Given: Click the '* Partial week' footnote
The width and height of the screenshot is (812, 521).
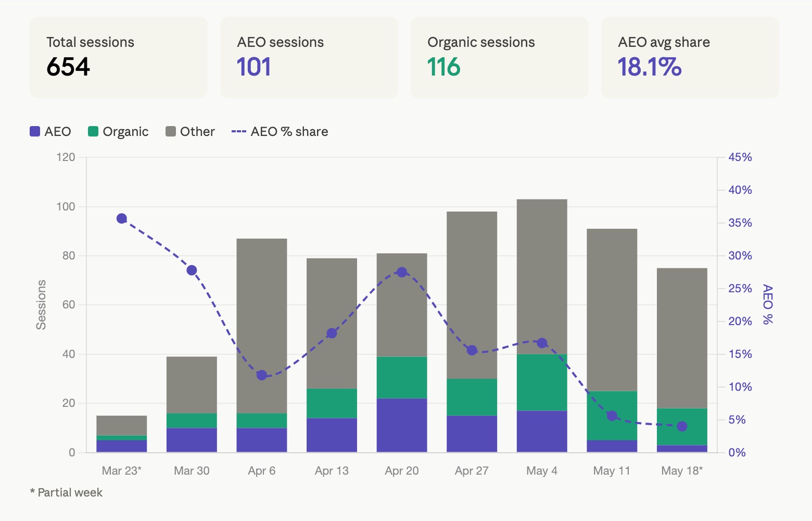Looking at the screenshot, I should coord(66,492).
